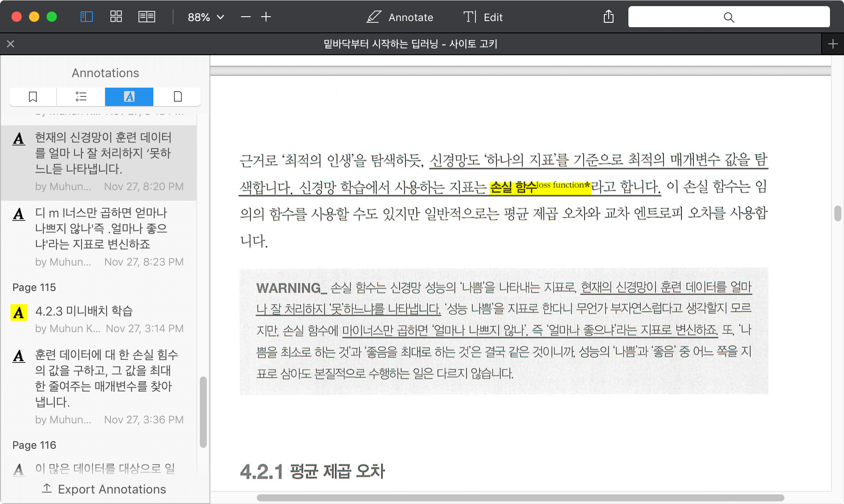Enter Edit text mode
Viewport: 844px width, 504px height.
483,17
